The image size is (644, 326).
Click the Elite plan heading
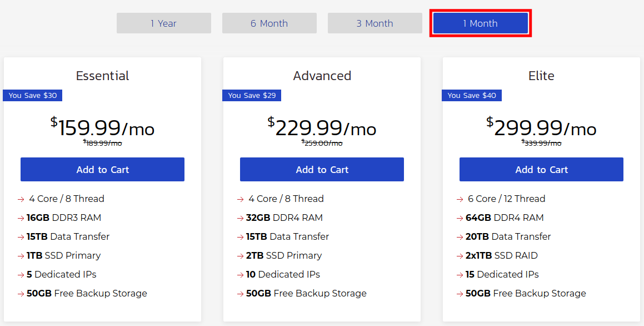pos(541,76)
